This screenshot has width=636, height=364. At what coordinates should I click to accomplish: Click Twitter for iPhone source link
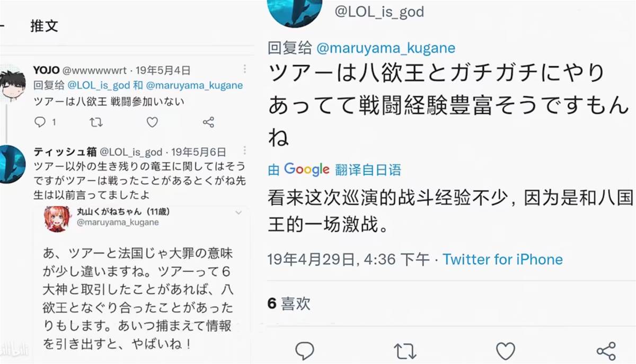(502, 260)
